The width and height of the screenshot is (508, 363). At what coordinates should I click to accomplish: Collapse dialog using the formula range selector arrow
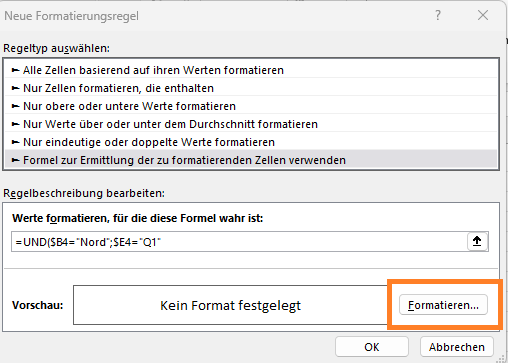(477, 241)
